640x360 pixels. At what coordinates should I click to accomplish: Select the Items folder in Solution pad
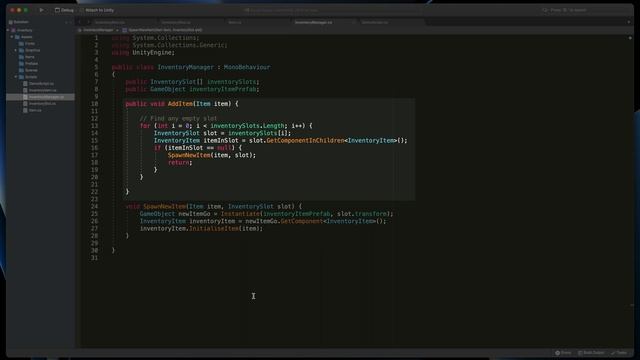[x=30, y=57]
